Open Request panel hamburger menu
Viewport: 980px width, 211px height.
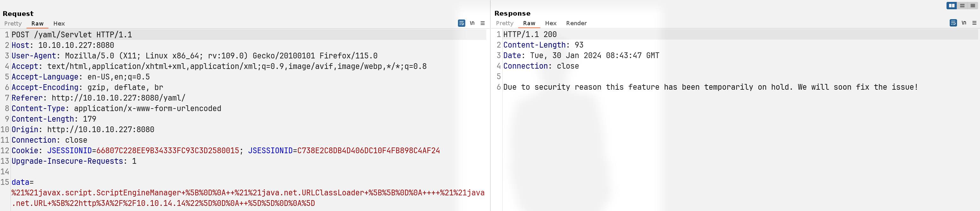click(483, 23)
